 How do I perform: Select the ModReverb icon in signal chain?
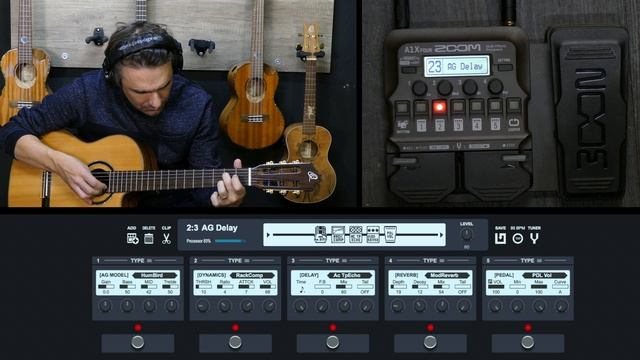point(373,234)
